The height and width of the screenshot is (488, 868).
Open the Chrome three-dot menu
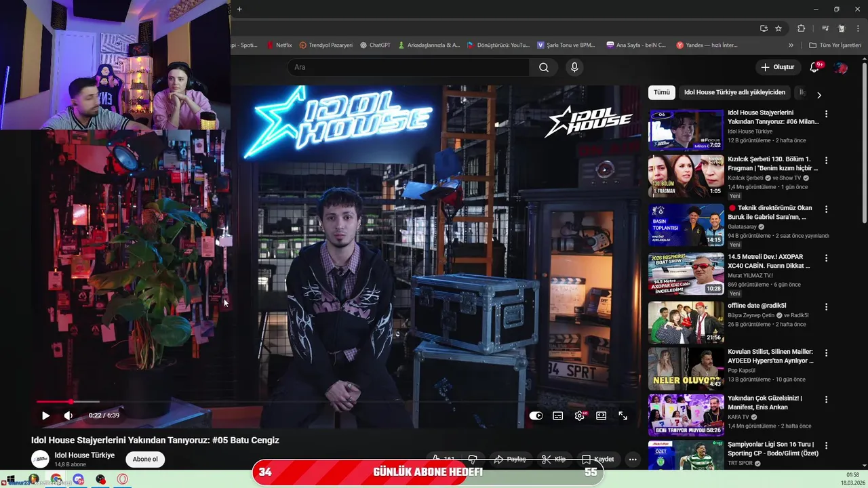(856, 28)
